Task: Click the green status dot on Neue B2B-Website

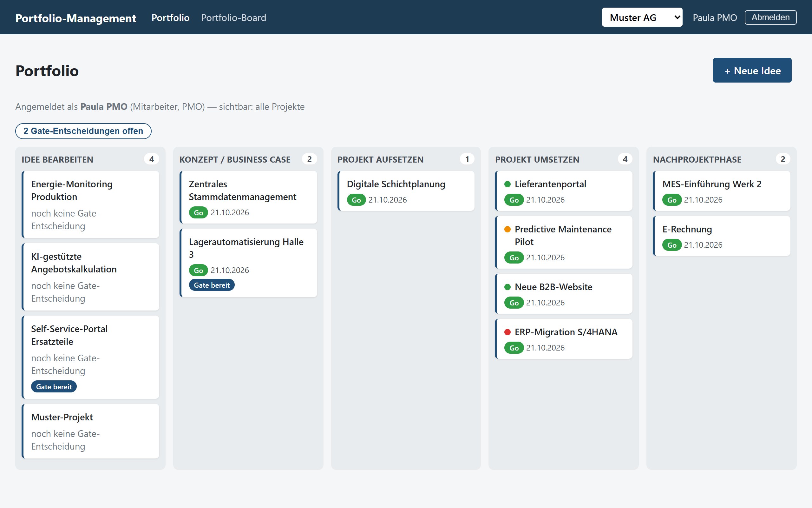Action: (507, 287)
